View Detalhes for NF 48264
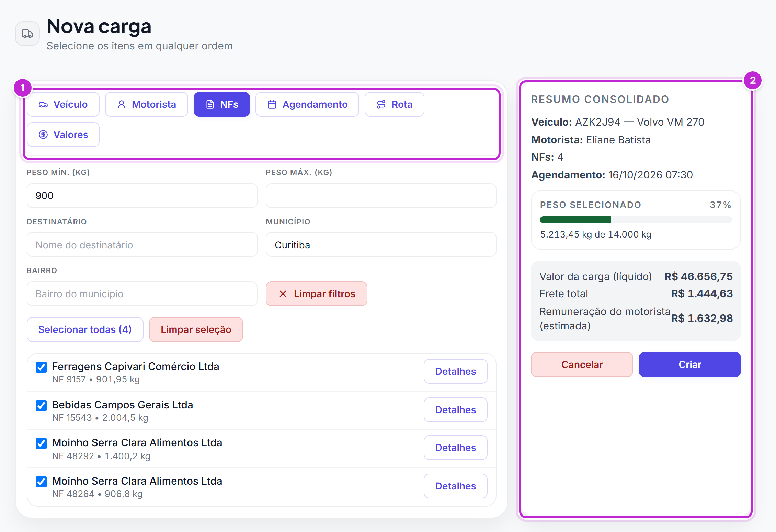The image size is (776, 532). [456, 486]
